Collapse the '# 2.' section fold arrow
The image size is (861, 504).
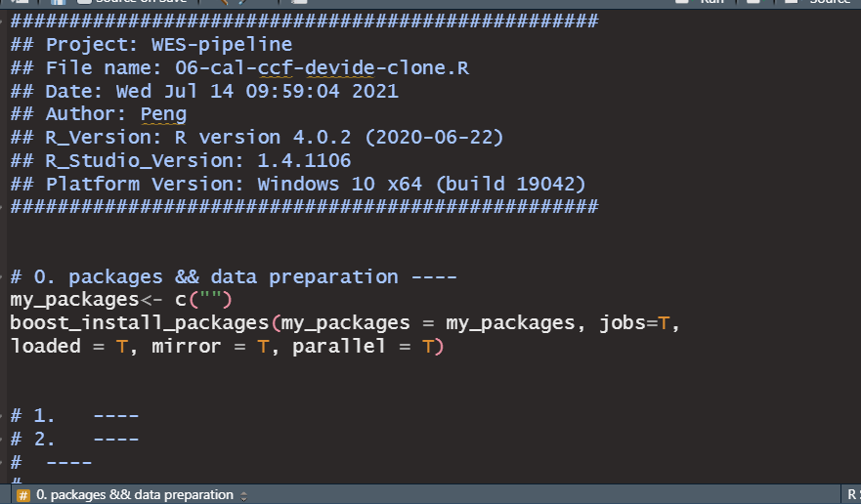point(2,439)
